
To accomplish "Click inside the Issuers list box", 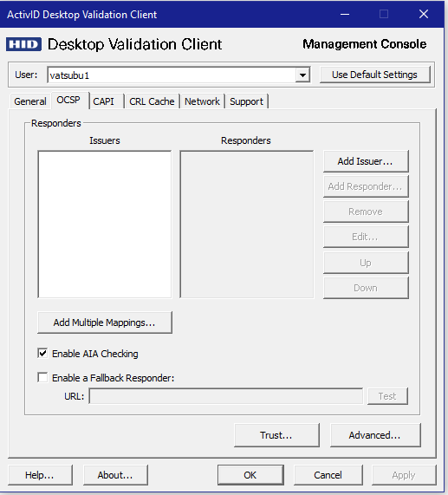I will 105,225.
